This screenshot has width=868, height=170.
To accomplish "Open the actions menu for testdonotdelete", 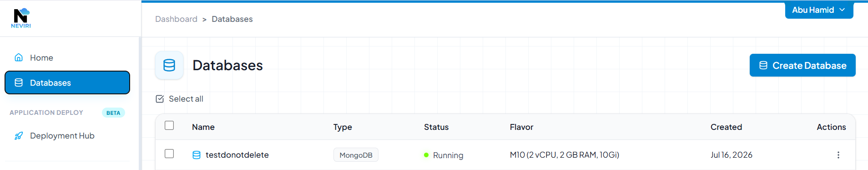I will coord(838,155).
